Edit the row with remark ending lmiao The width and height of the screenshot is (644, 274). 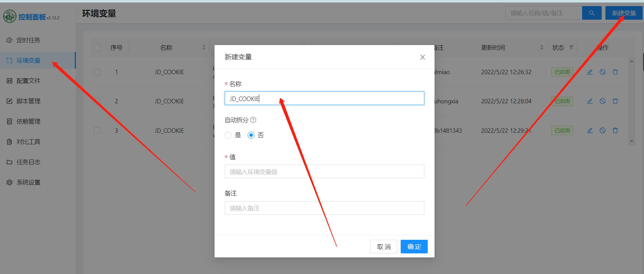[590, 72]
